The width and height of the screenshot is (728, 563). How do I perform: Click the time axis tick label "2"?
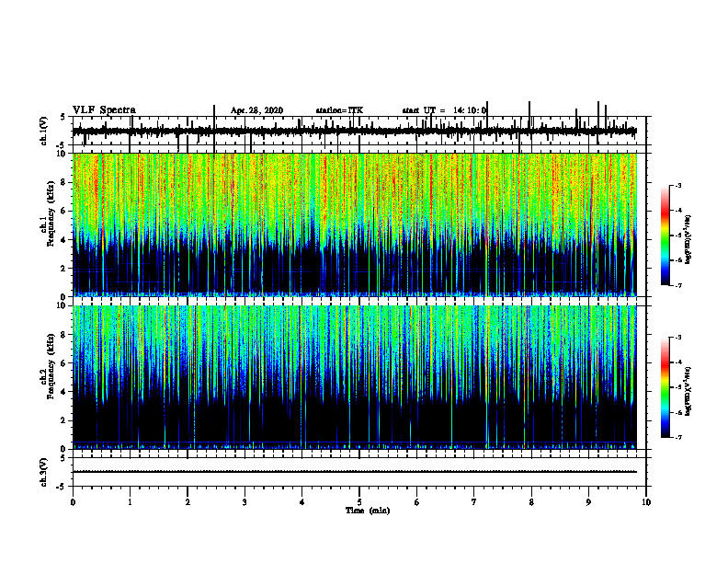pos(188,502)
